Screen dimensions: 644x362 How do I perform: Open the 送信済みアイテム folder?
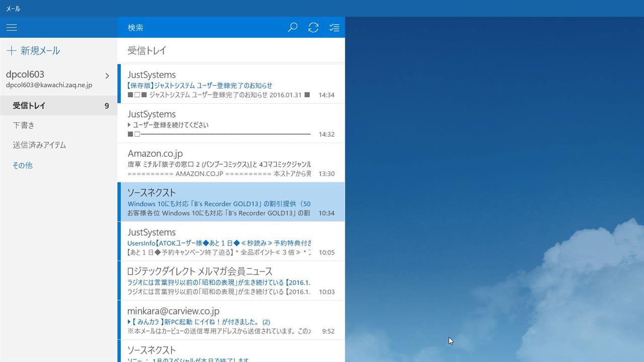click(58, 145)
